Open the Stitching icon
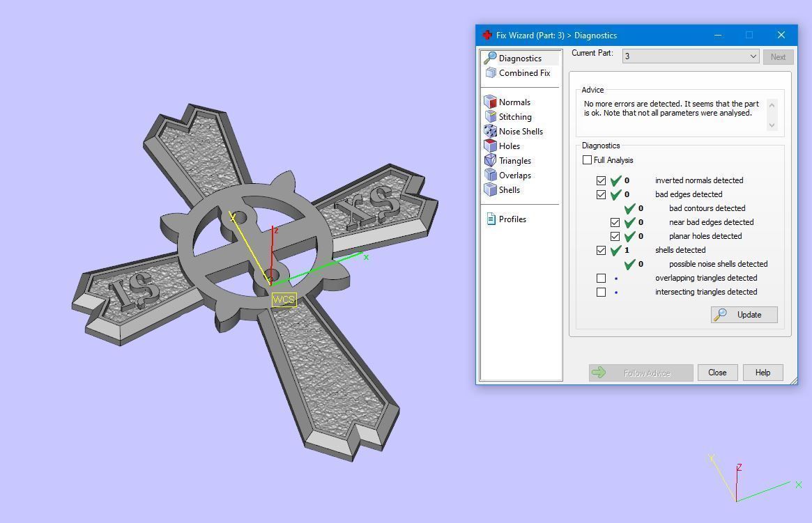The image size is (812, 523). coord(491,116)
